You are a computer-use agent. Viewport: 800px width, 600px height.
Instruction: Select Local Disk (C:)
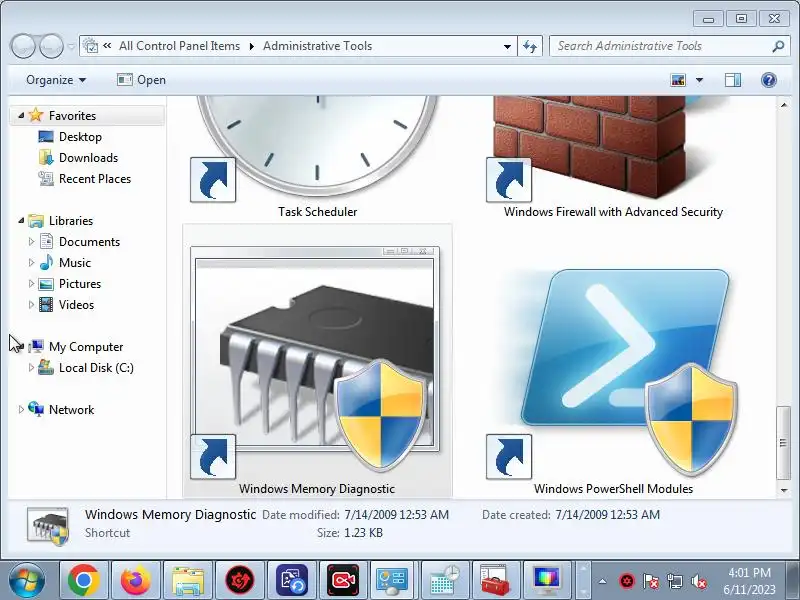(x=96, y=367)
